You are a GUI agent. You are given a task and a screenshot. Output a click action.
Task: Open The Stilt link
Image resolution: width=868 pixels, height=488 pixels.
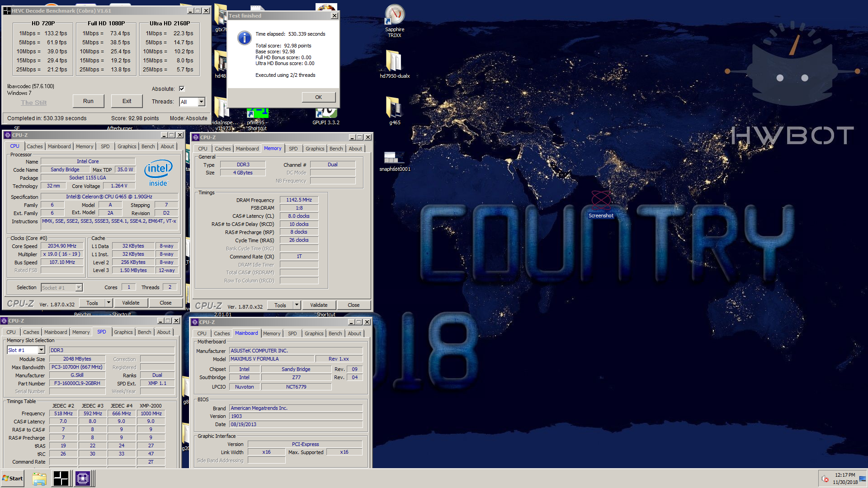pos(34,103)
